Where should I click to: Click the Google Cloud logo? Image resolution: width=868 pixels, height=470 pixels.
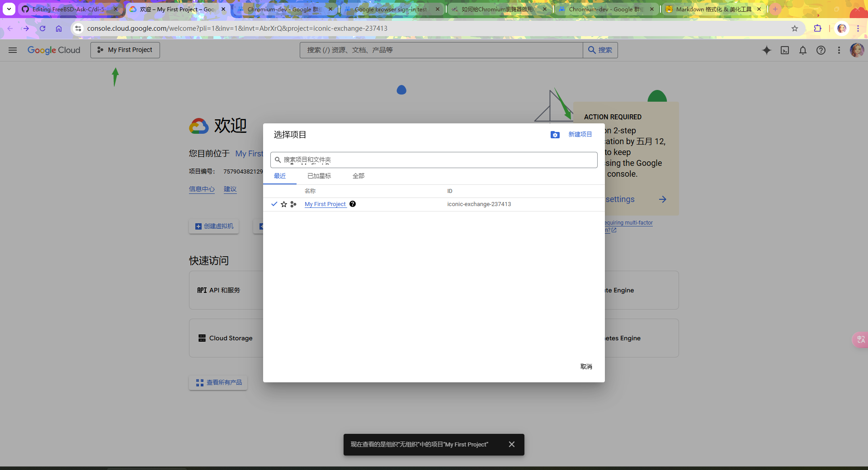pyautogui.click(x=54, y=50)
